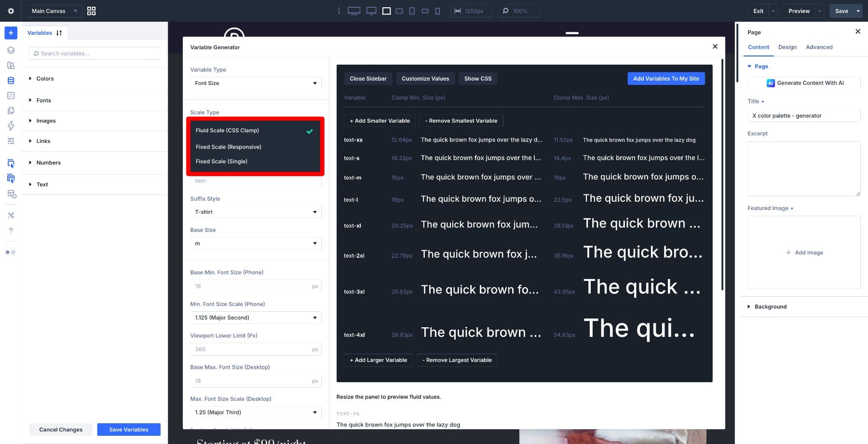
Task: Open the Main Canvas dropdown
Action: (x=54, y=11)
